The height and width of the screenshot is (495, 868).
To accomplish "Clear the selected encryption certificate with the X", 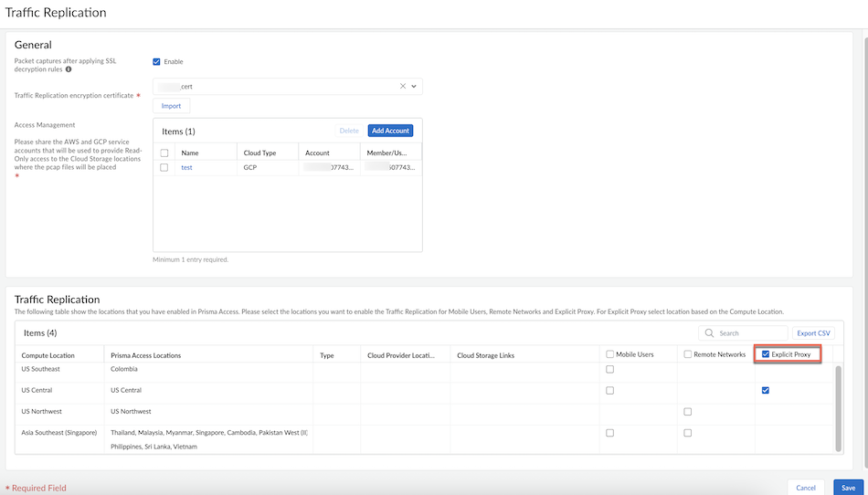I will (x=403, y=87).
